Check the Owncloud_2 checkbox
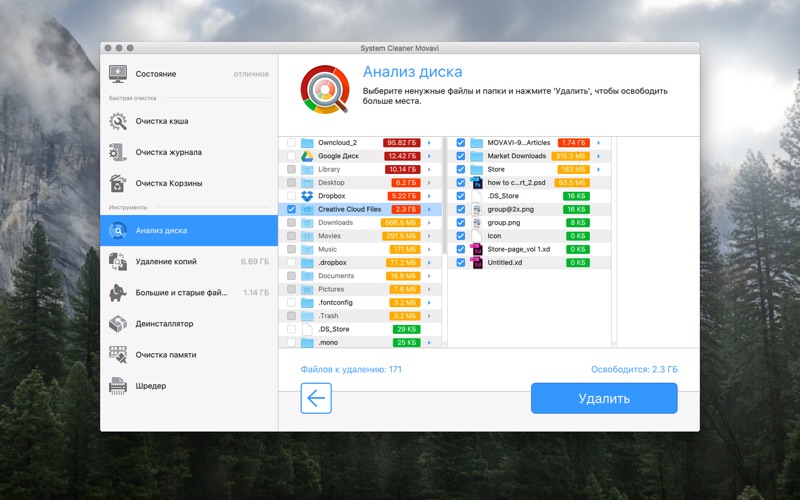This screenshot has height=500, width=800. pyautogui.click(x=291, y=143)
